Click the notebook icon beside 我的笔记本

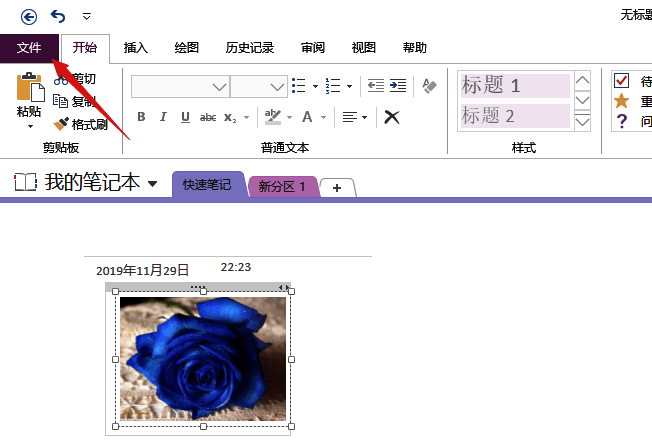pyautogui.click(x=25, y=182)
